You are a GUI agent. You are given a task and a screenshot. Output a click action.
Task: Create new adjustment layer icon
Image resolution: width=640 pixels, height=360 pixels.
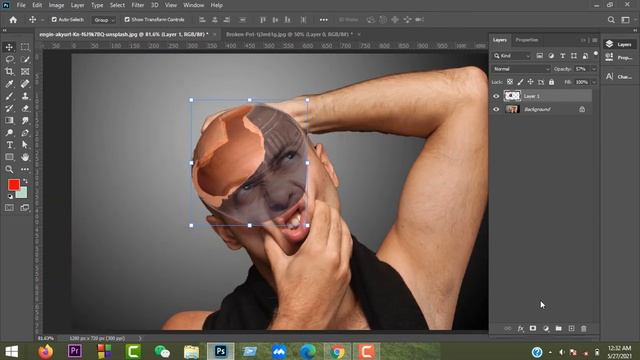click(546, 328)
